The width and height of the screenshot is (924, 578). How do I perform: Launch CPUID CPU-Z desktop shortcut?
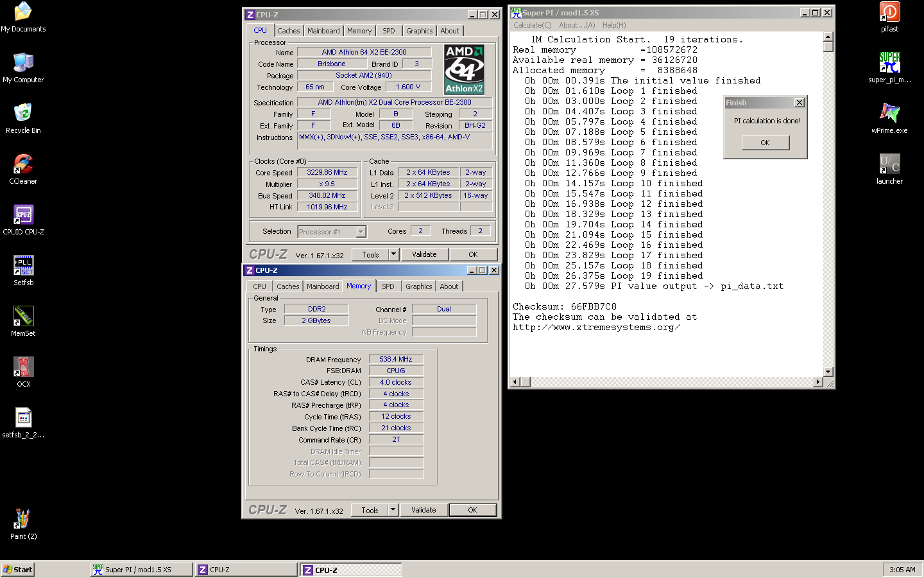[23, 220]
